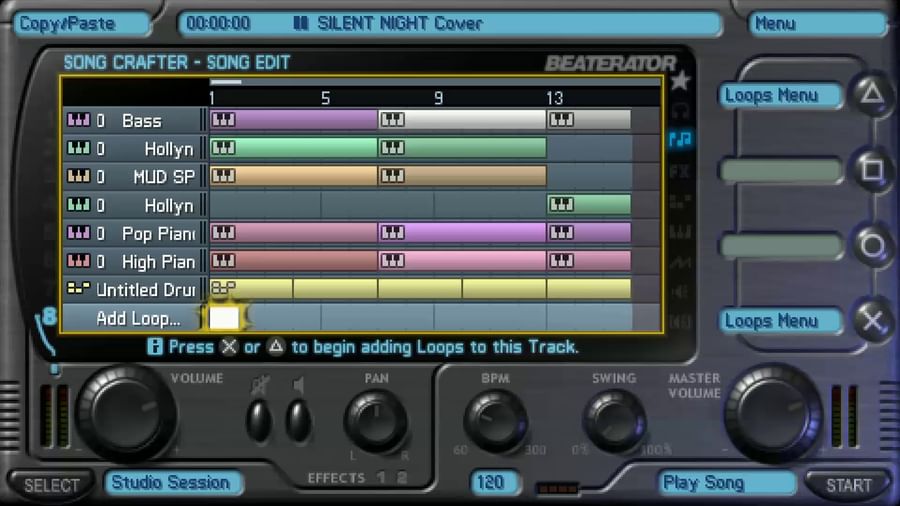Viewport: 900px width, 506px height.
Task: Select bar 9 on the timeline ruler
Action: pos(439,98)
